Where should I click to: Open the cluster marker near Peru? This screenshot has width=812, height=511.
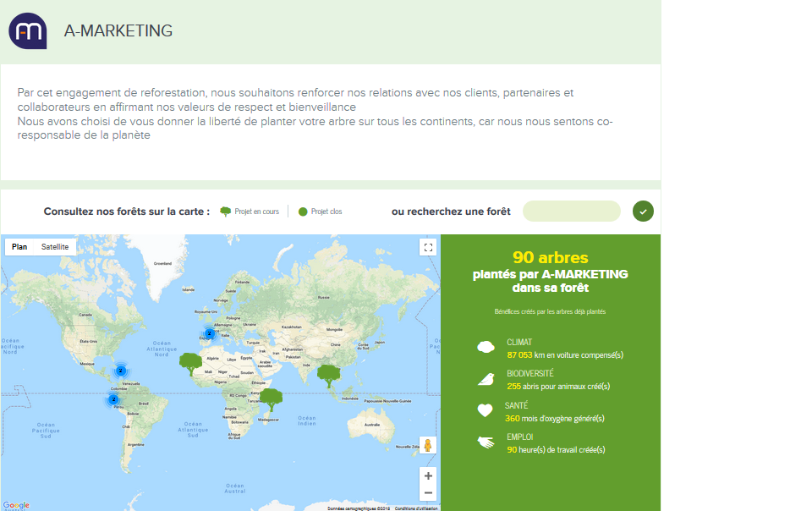coord(113,399)
